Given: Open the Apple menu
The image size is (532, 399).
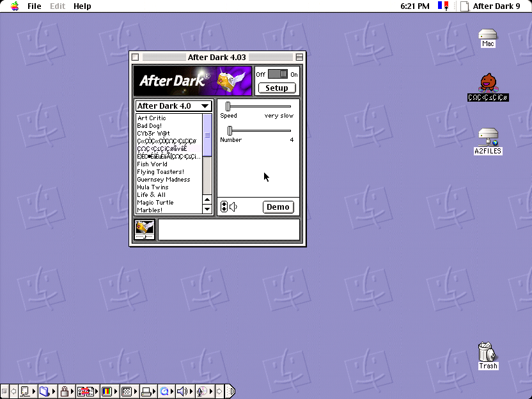Looking at the screenshot, I should coord(15,6).
